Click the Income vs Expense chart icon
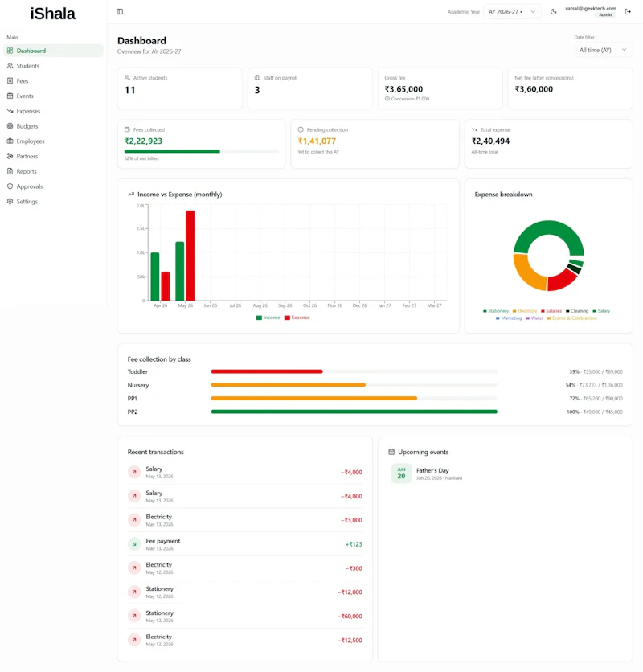Image resolution: width=643 pixels, height=672 pixels. pyautogui.click(x=131, y=195)
